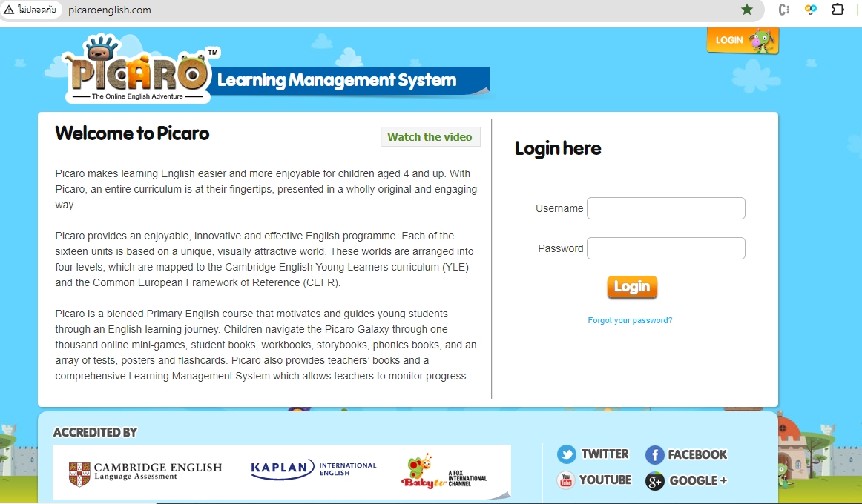Viewport: 862px width, 504px height.
Task: Open the GOOGLE + text link
Action: [x=698, y=480]
